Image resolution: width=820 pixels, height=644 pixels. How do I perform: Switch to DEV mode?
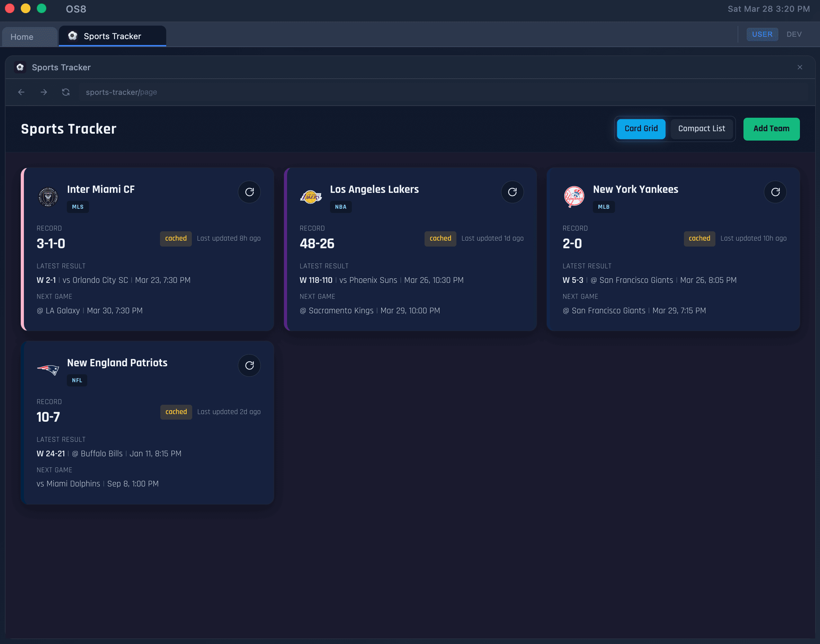[794, 34]
